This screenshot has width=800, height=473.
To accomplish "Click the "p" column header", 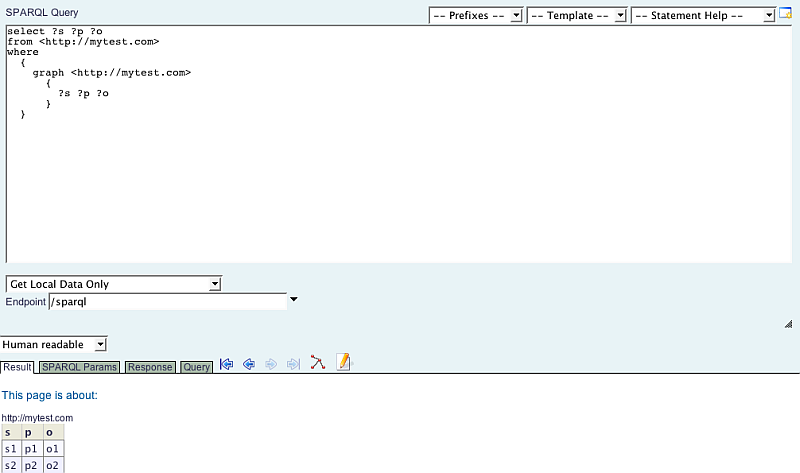I will (x=32, y=432).
